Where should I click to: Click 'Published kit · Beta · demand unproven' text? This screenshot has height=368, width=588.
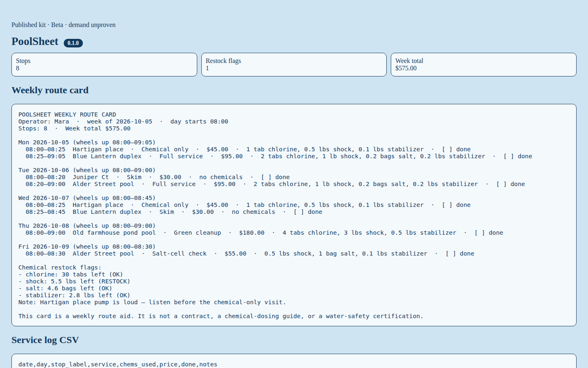[x=63, y=25]
